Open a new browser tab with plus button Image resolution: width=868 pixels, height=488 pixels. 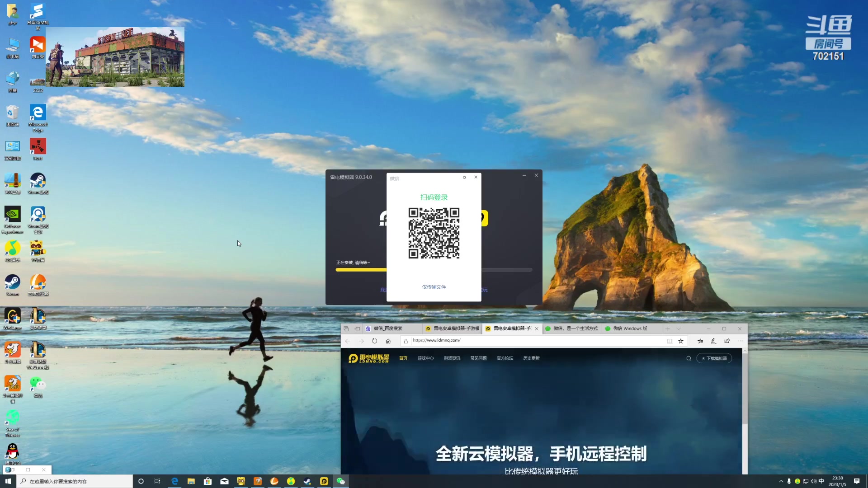tap(668, 329)
